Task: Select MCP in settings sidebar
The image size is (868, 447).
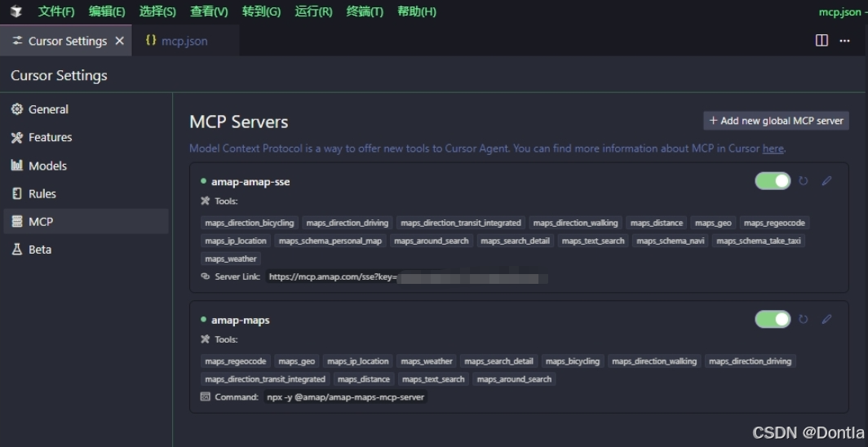Action: (x=86, y=221)
